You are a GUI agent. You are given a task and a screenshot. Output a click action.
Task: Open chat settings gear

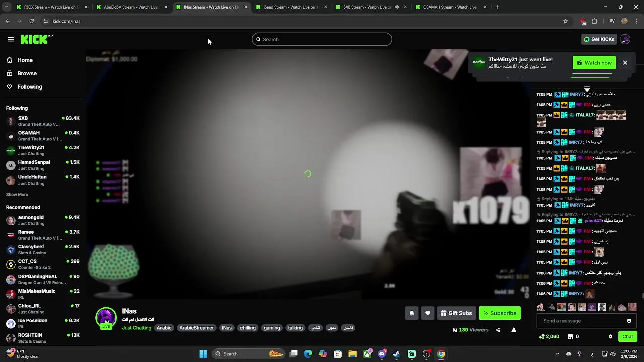coord(610,336)
